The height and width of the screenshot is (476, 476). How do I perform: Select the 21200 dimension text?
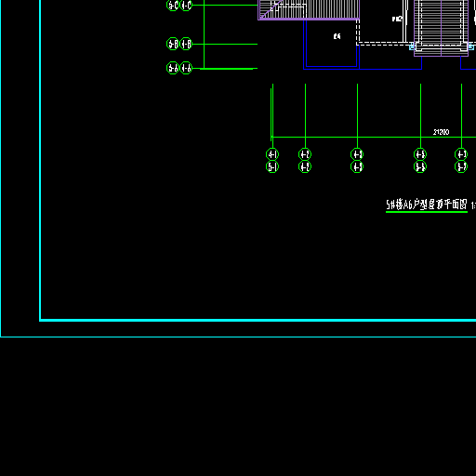[x=441, y=132]
